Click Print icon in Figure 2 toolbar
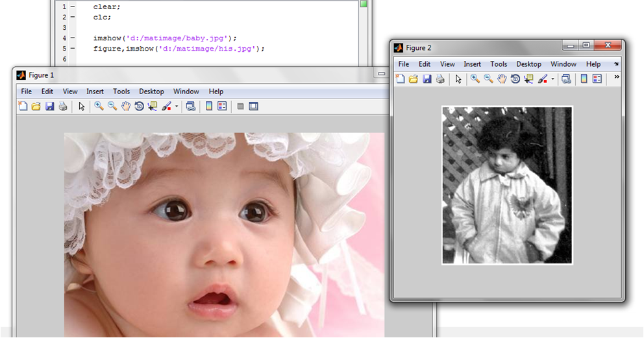The image size is (644, 338). [440, 78]
